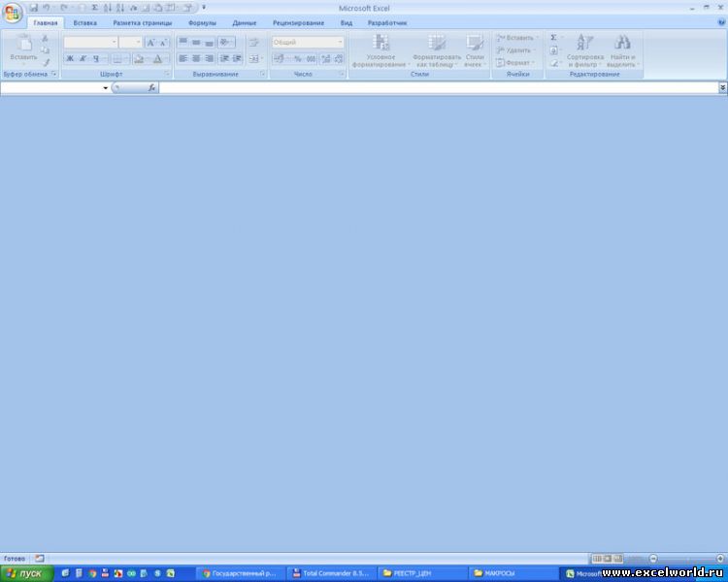
Task: Toggle Align Text Right
Action: [x=210, y=58]
